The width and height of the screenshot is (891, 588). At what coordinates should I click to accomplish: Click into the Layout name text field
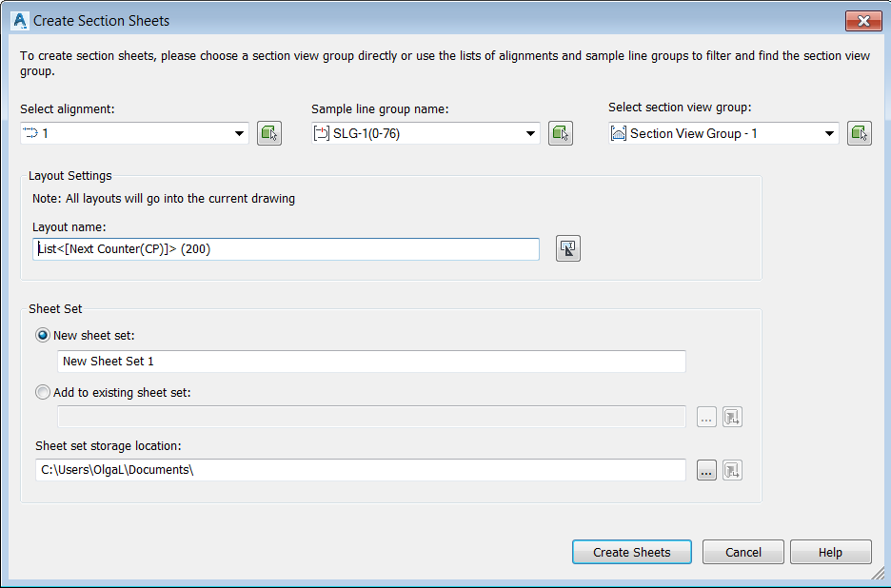coord(286,249)
